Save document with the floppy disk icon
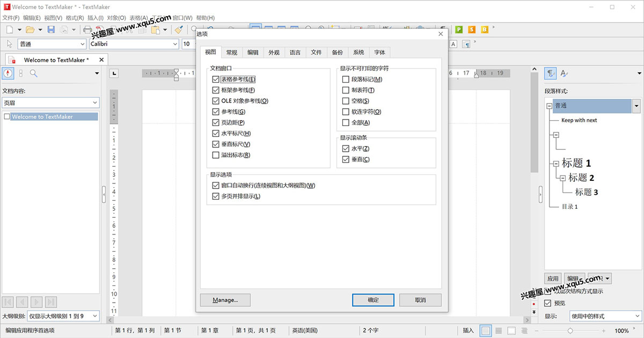Image resolution: width=644 pixels, height=338 pixels. coord(51,30)
